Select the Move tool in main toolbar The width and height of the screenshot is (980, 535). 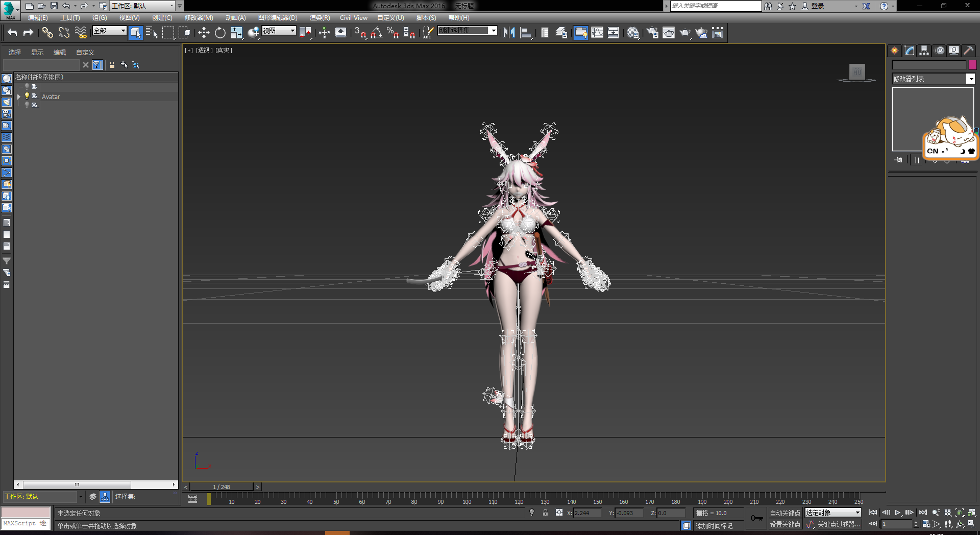pos(204,33)
